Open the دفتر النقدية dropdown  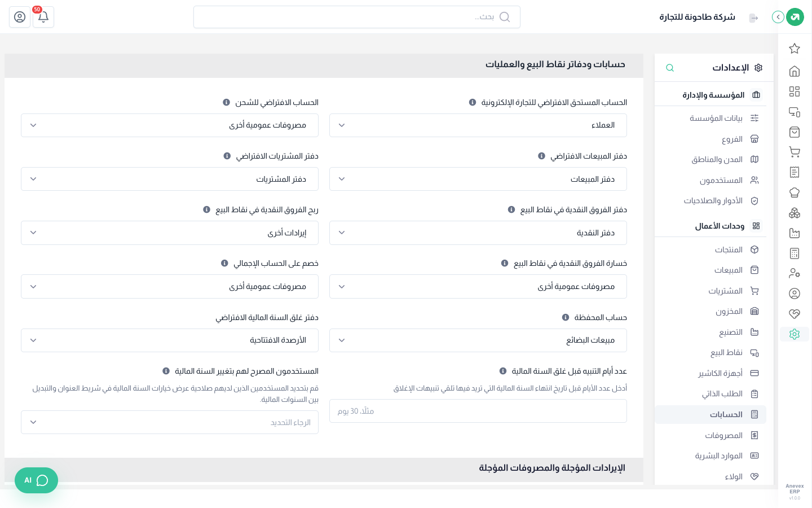pos(478,233)
